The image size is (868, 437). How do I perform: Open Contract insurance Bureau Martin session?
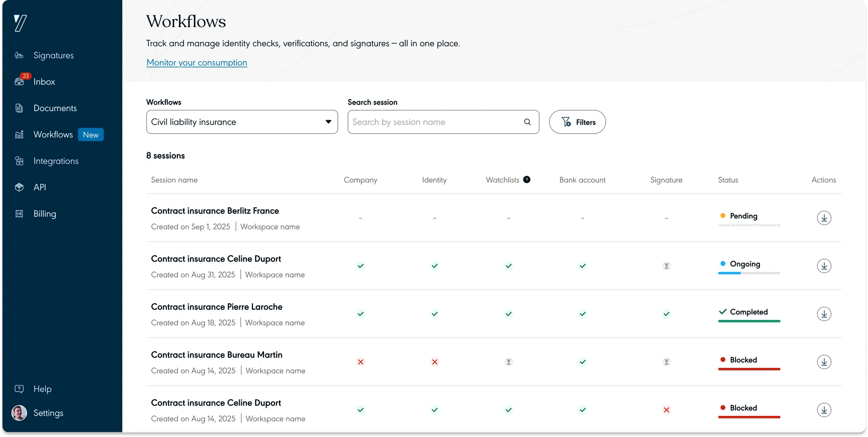(217, 355)
